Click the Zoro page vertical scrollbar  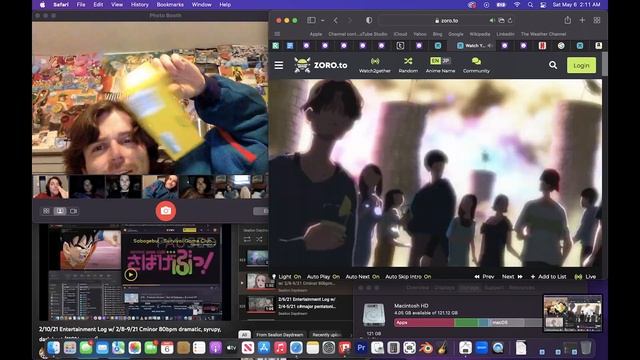[604, 64]
